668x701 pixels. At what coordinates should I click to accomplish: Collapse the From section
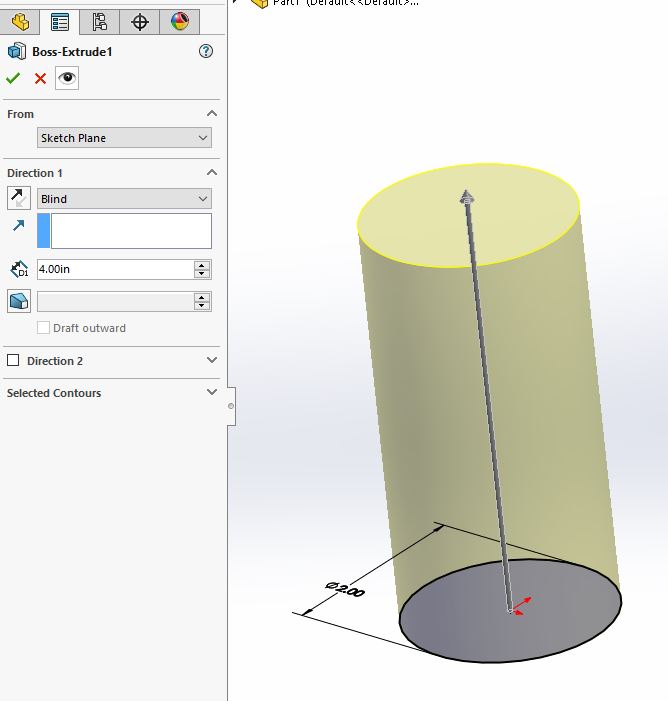[x=211, y=114]
